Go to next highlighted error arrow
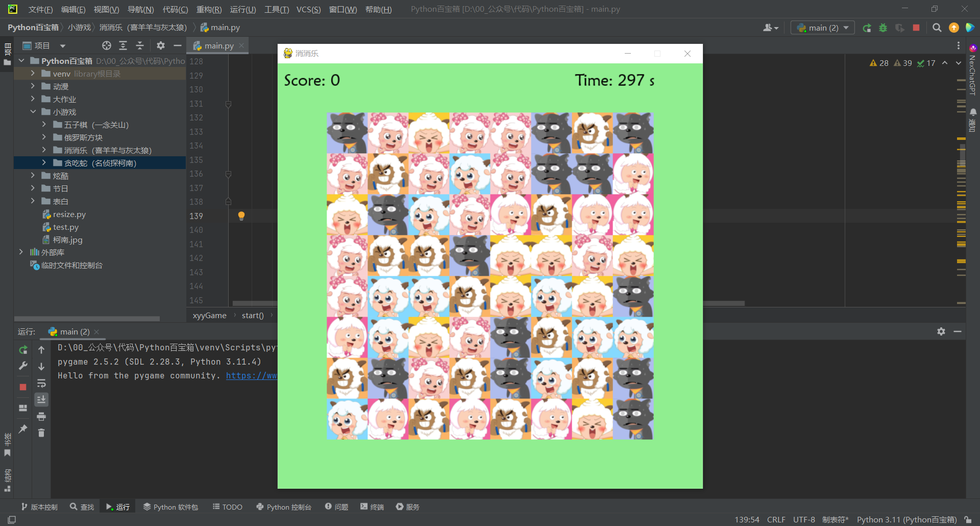The height and width of the screenshot is (526, 980). point(958,63)
